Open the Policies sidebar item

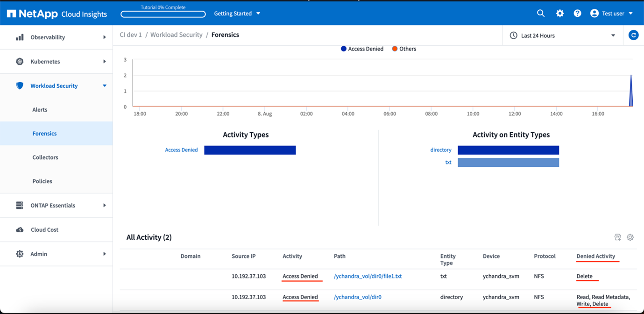[42, 181]
